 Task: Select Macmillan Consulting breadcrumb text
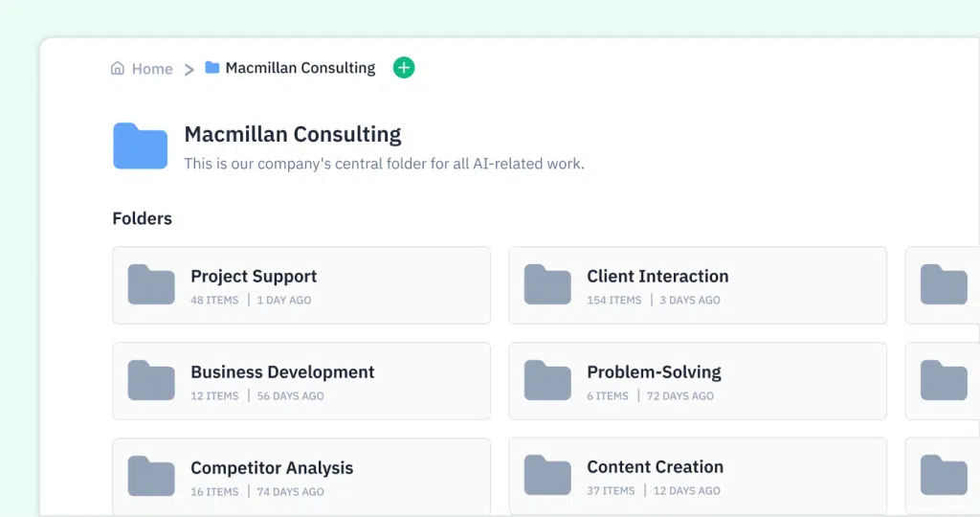300,68
